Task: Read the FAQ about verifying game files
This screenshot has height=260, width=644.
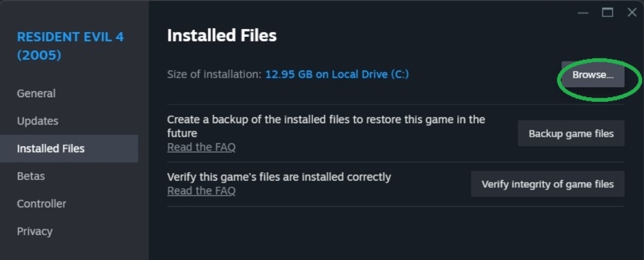Action: coord(201,191)
